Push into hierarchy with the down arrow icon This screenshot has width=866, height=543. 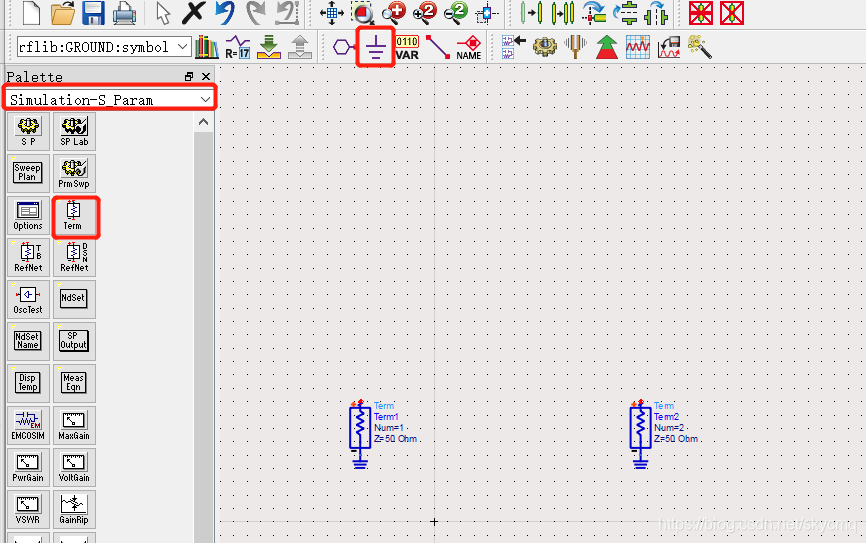tap(269, 47)
